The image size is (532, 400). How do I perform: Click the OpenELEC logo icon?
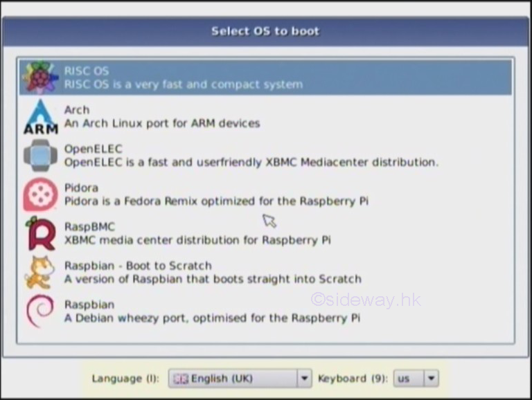pos(40,155)
